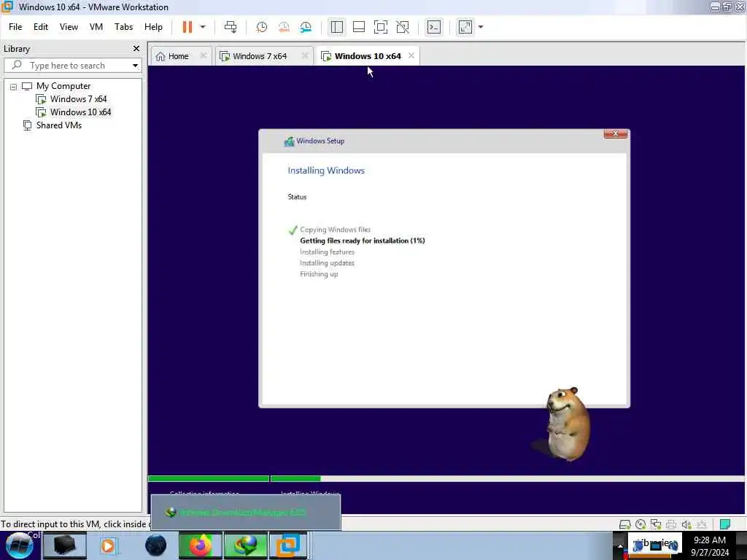The image size is (747, 560).
Task: Open the Help menu
Action: pos(153,27)
